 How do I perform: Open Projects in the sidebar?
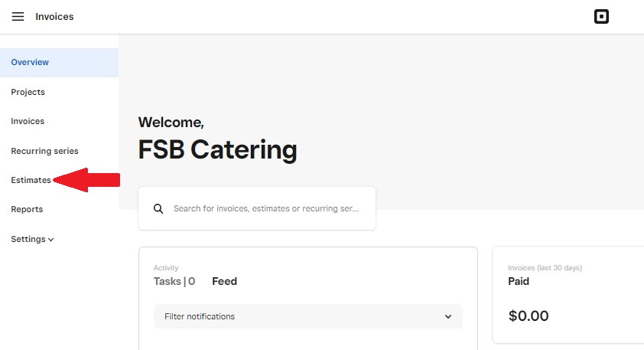[x=28, y=92]
